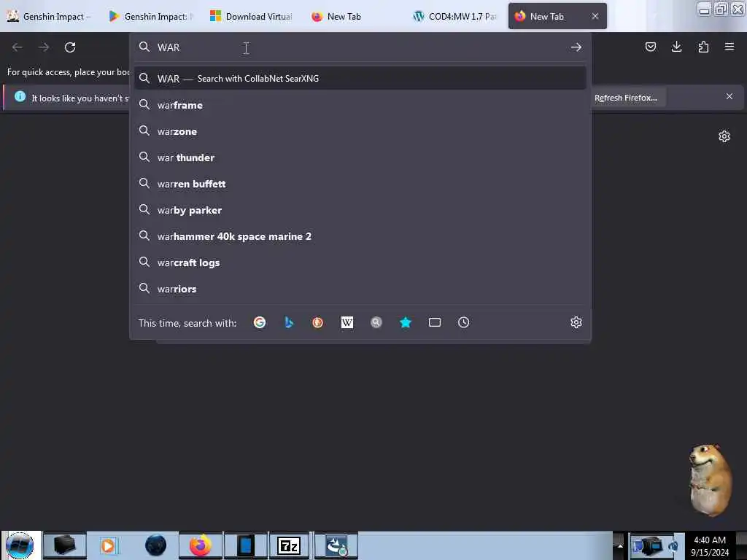The image size is (747, 560).
Task: Open the extensions menu
Action: (703, 47)
